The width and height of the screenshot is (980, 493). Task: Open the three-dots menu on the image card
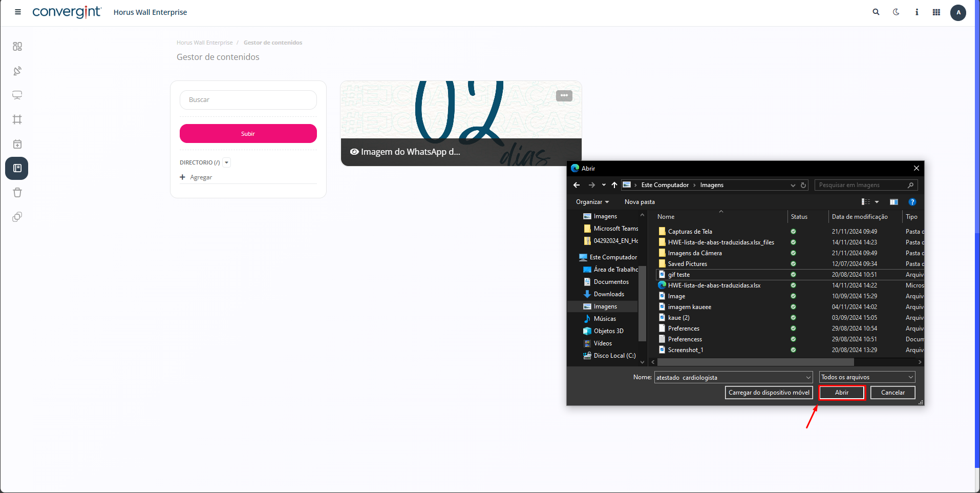[564, 96]
